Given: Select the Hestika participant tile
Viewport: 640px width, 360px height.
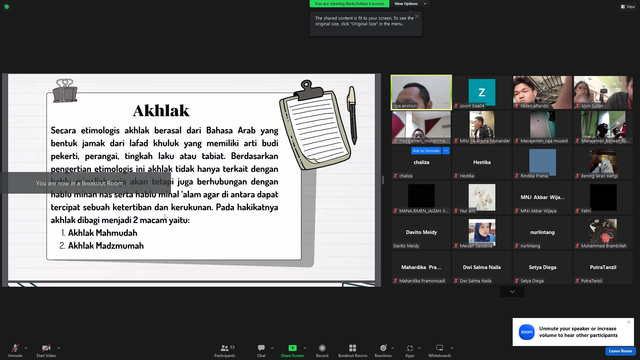Looking at the screenshot, I should [x=482, y=162].
